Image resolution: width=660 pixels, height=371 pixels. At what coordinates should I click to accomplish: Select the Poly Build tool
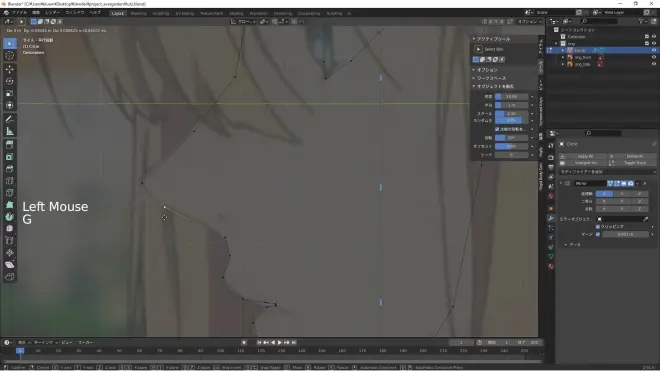click(10, 205)
